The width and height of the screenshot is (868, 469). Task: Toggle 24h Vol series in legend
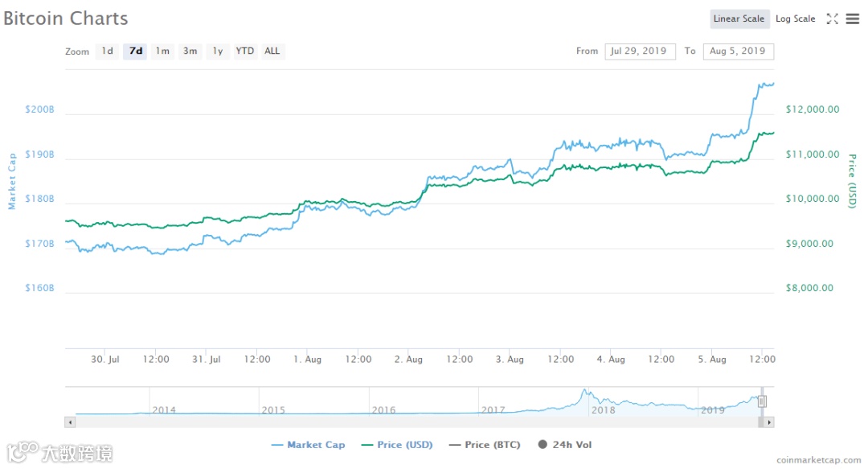[565, 445]
